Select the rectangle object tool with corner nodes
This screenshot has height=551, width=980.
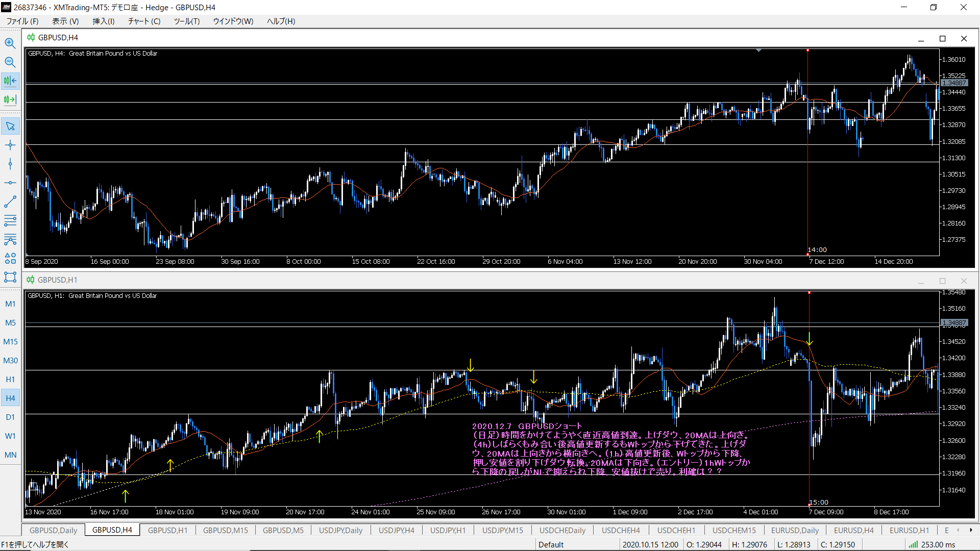point(10,277)
